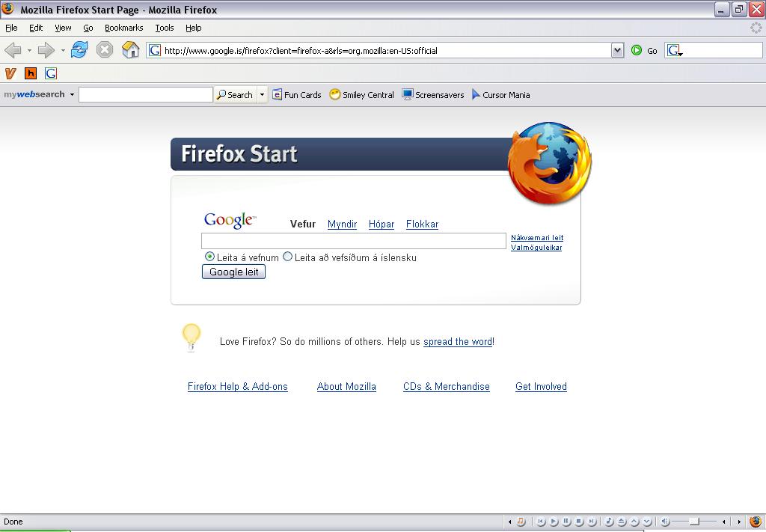The width and height of the screenshot is (766, 532).
Task: Open the Tools menu
Action: point(165,28)
